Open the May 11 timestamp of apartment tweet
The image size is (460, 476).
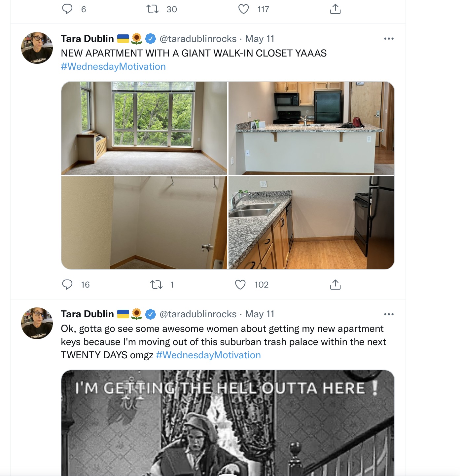coord(260,39)
